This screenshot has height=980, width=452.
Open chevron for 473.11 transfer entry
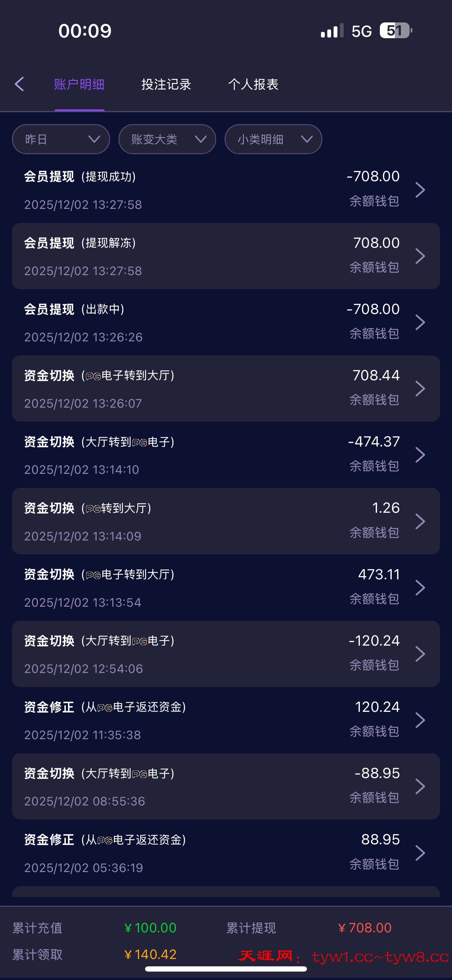coord(420,587)
